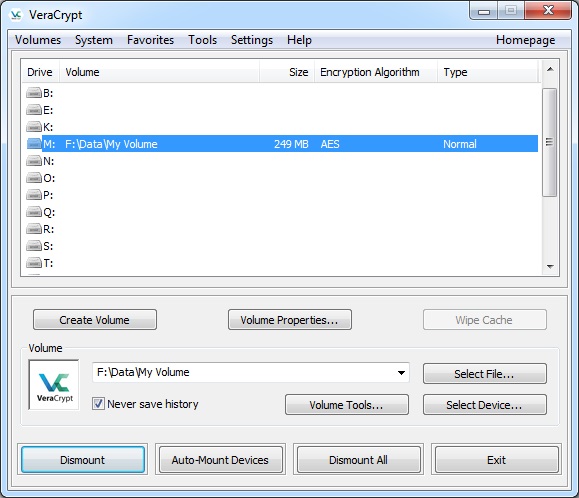Click the '249 MB' size cell

click(x=291, y=144)
